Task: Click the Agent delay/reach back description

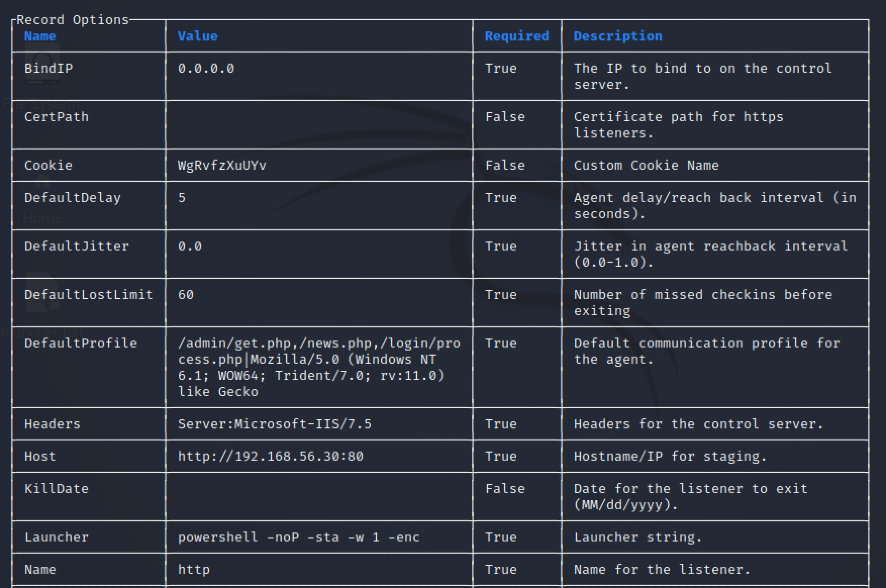Action: [715, 206]
